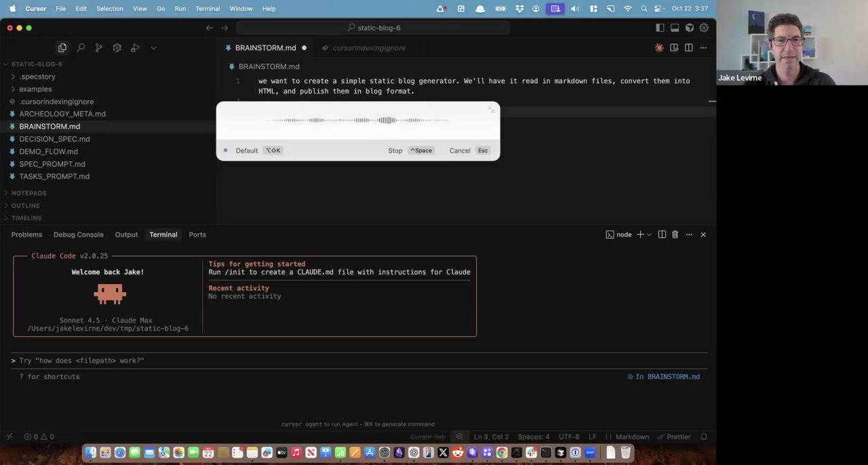Open the Run and Debug icon
This screenshot has width=868, height=465.
(x=135, y=47)
